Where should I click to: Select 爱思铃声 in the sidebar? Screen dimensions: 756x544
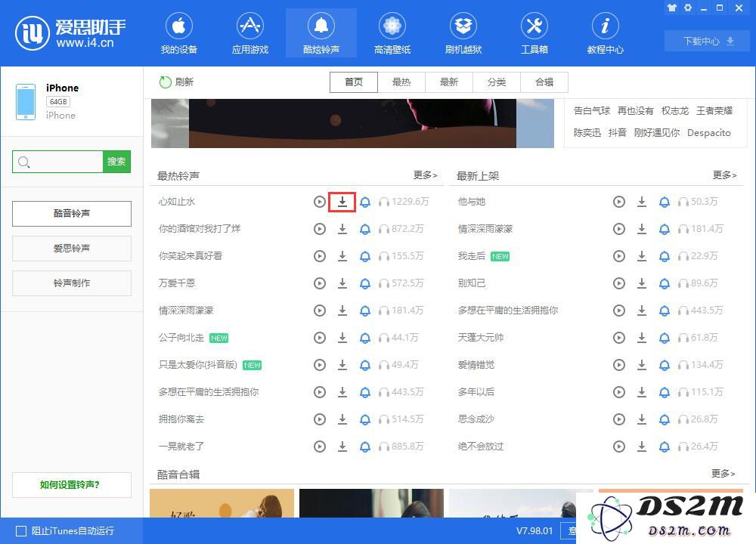pos(71,248)
